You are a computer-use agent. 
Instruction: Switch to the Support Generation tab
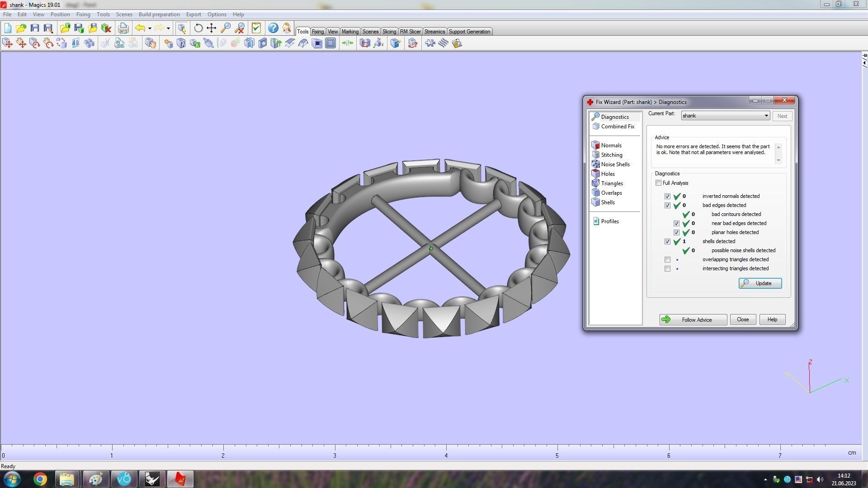(x=469, y=32)
